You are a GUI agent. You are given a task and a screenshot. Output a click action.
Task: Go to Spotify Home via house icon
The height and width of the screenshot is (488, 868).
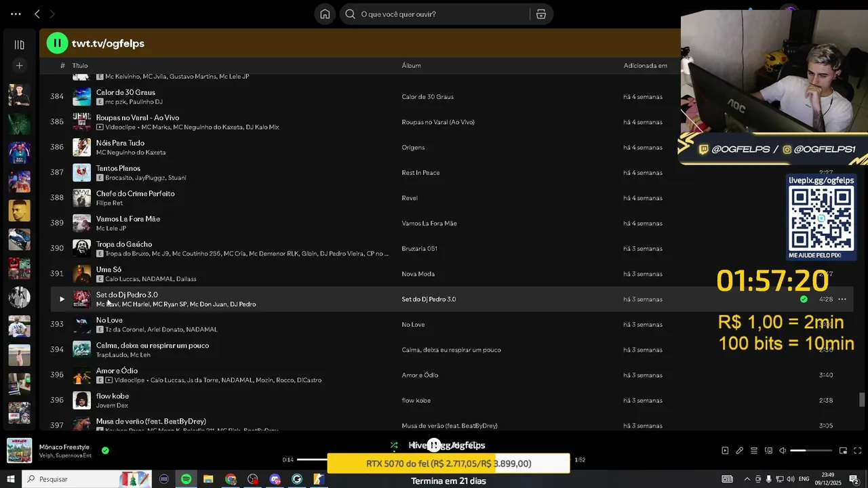325,14
